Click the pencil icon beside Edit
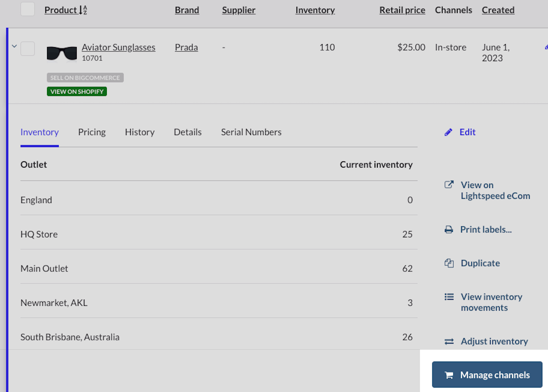This screenshot has height=392, width=548. pyautogui.click(x=448, y=132)
